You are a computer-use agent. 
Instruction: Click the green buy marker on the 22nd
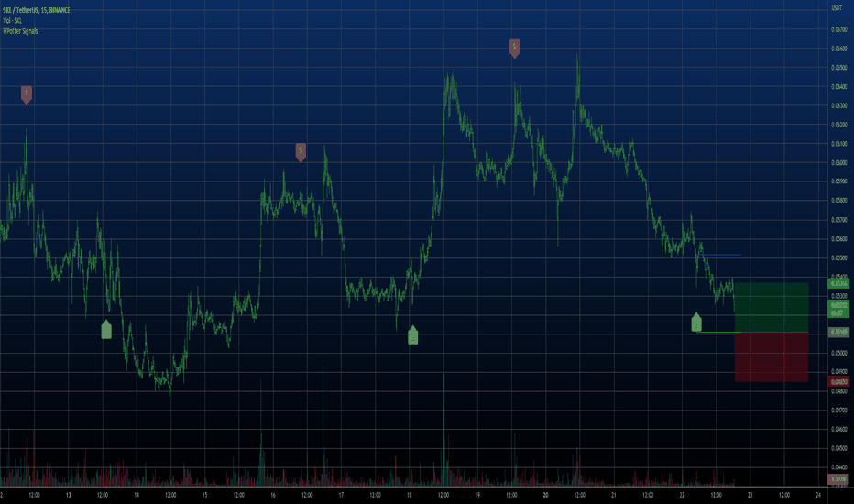[696, 322]
